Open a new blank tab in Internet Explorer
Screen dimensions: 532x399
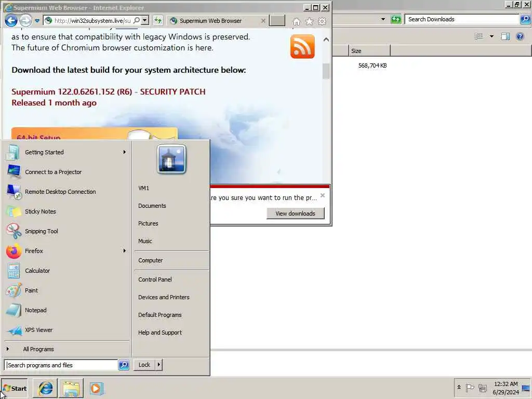277,21
